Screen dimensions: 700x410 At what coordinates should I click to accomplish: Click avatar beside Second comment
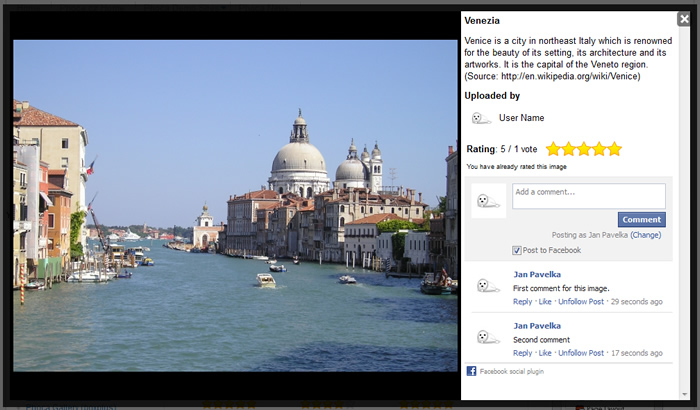(x=488, y=337)
